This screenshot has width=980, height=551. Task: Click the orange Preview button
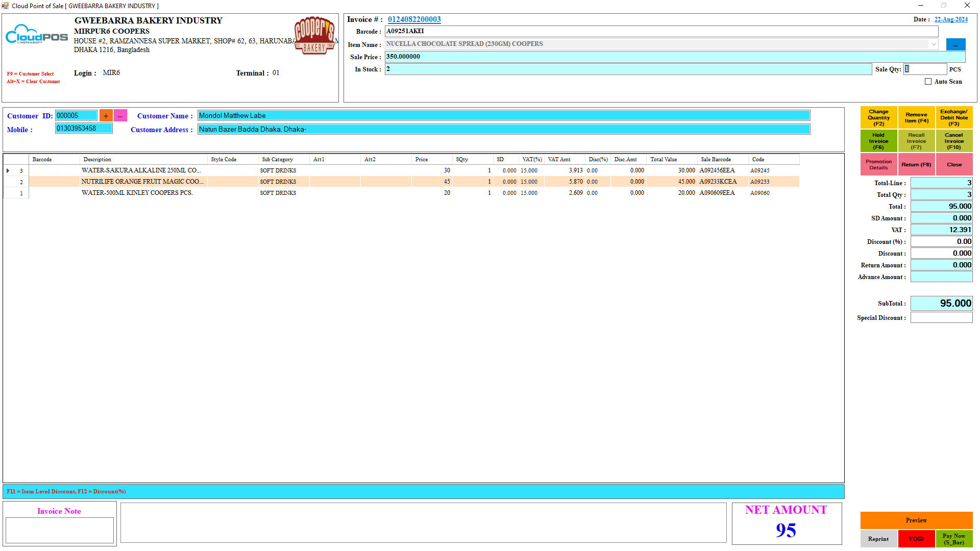click(916, 520)
